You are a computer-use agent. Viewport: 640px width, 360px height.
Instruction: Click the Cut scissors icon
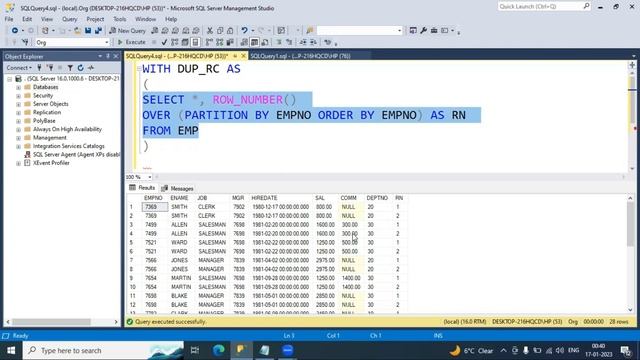click(210, 31)
